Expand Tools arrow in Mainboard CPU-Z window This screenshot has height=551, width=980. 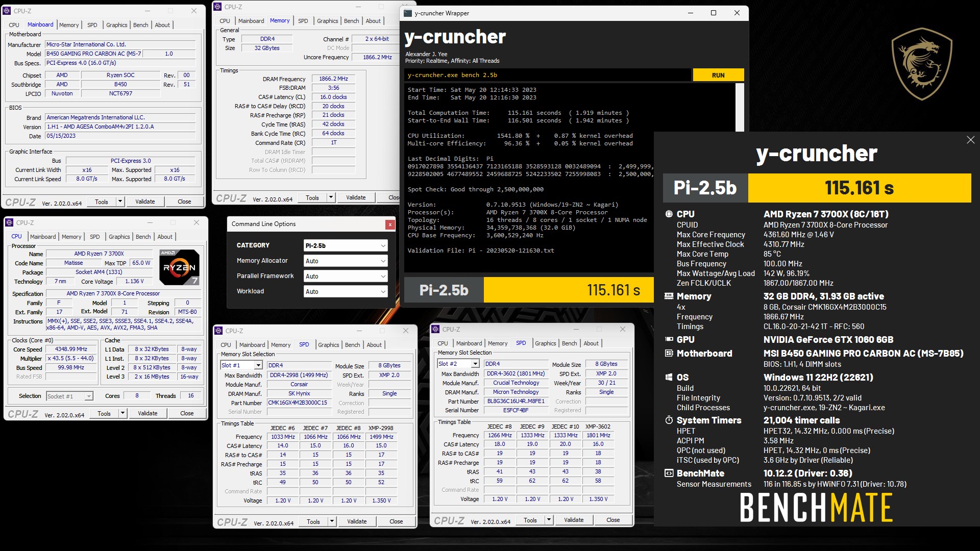tap(120, 202)
